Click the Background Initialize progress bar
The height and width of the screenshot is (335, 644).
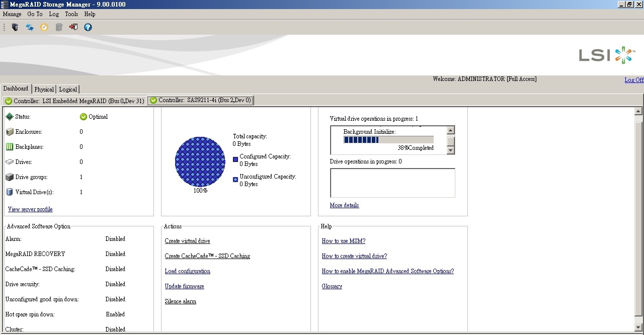[x=388, y=140]
